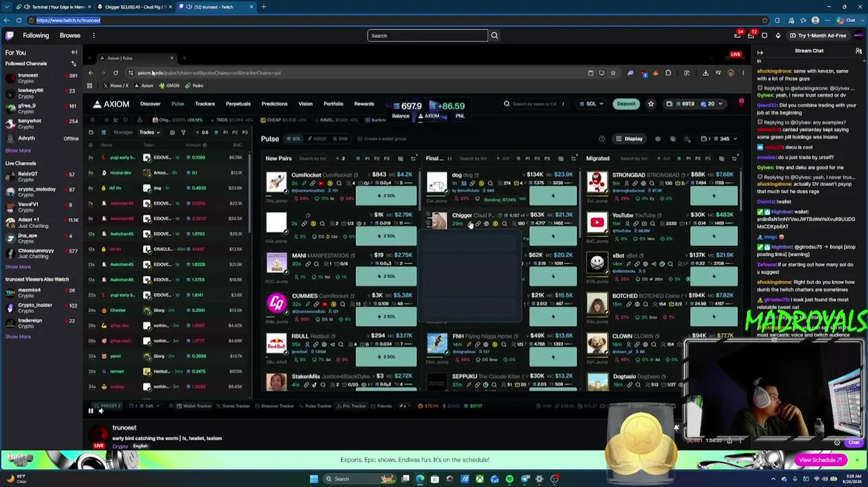Close the Esports banner ad

click(x=856, y=460)
